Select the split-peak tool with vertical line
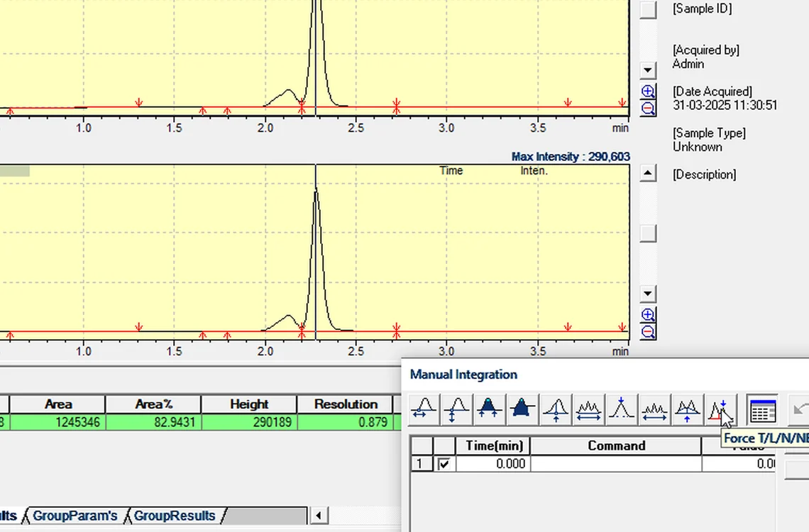Viewport: 809px width, 532px height. 555,410
